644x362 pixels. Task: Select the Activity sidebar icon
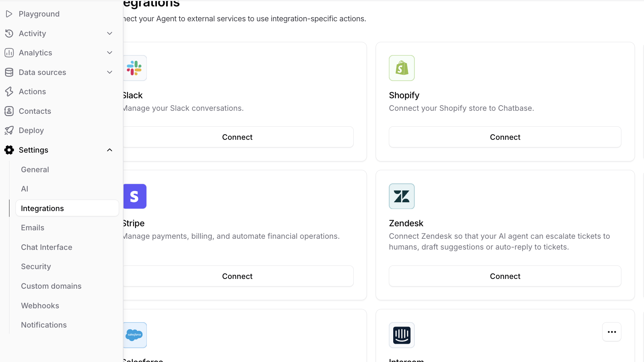pos(9,33)
